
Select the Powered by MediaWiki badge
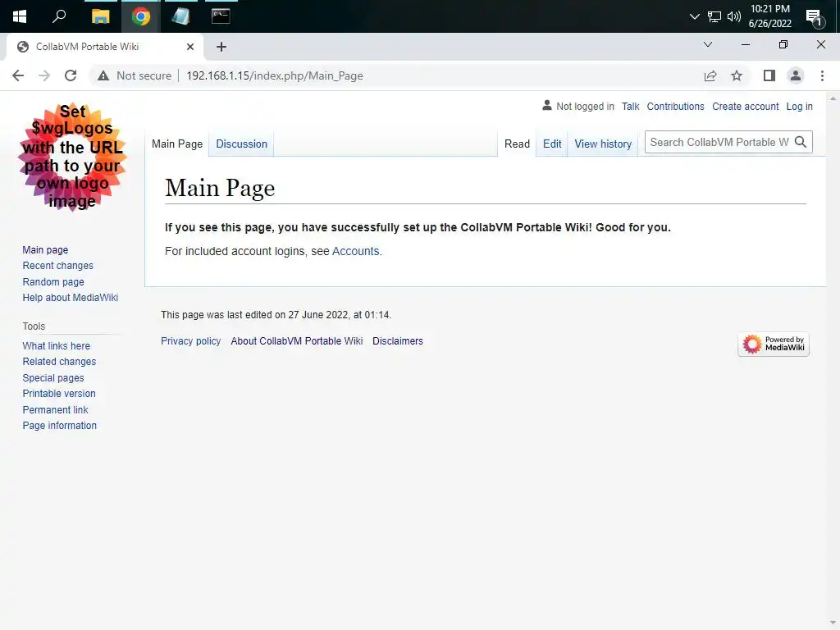click(773, 344)
